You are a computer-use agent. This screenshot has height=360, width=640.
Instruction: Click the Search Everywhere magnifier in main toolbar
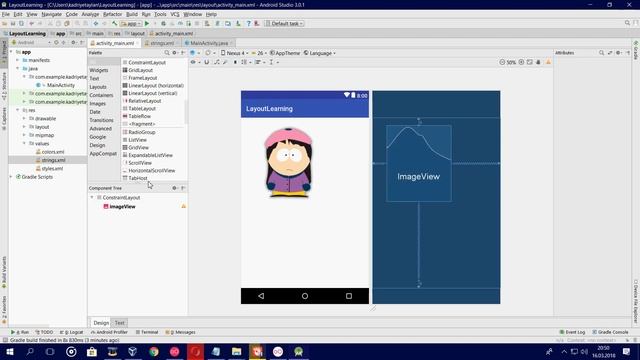(x=627, y=23)
